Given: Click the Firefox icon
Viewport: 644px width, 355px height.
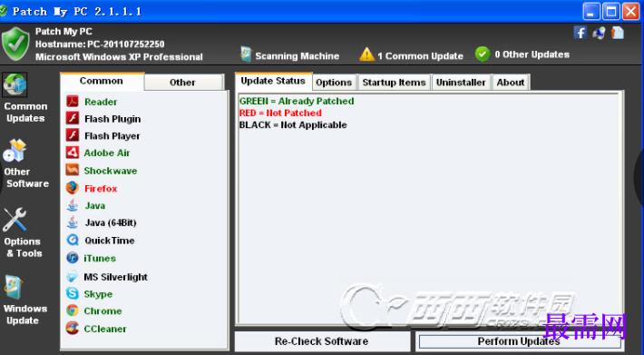Looking at the screenshot, I should pos(73,188).
